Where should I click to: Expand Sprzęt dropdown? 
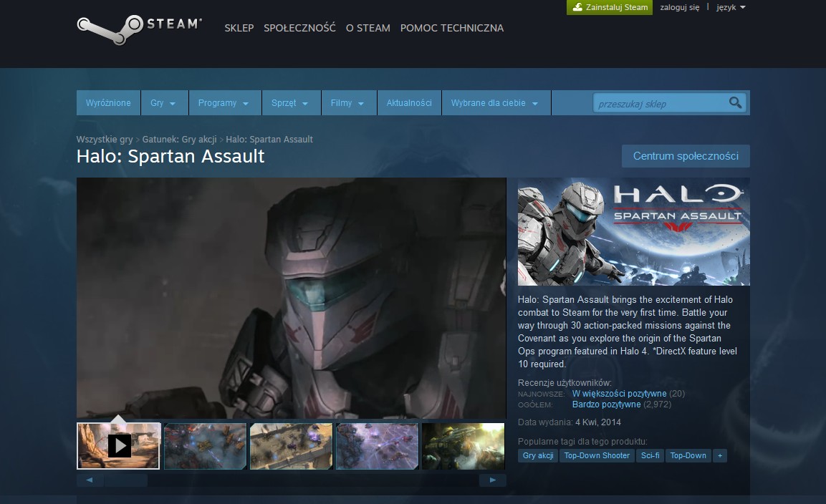292,102
